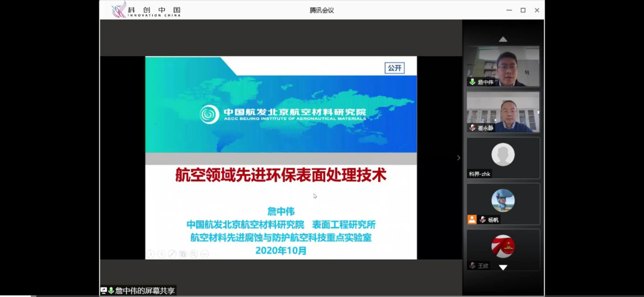Click the next slide arrow icon
The height and width of the screenshot is (297, 644).
click(x=161, y=254)
